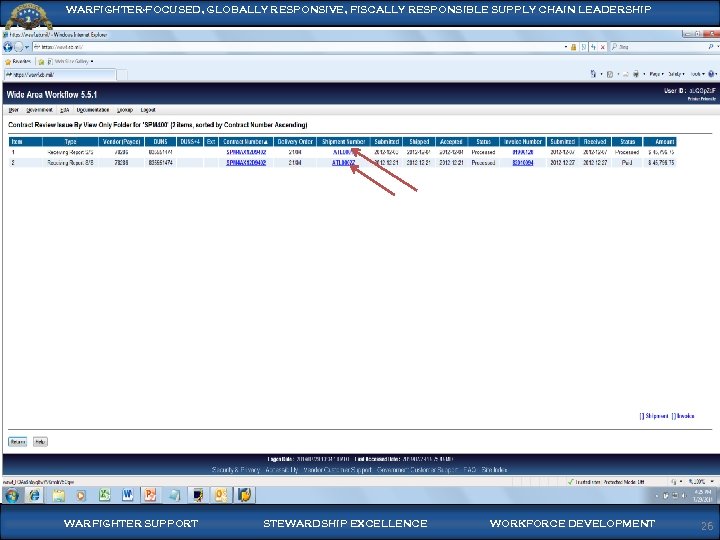Open the Safety menu dropdown
The width and height of the screenshot is (720, 540).
676,74
